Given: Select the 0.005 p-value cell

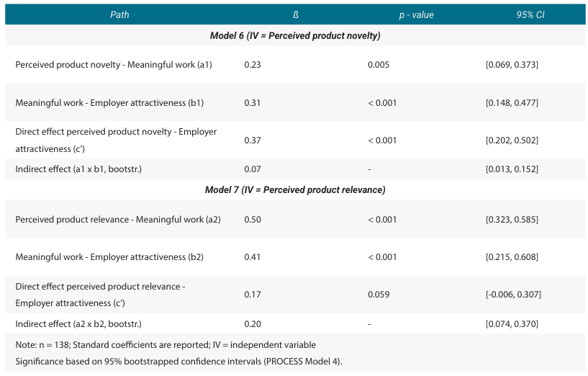Looking at the screenshot, I should (379, 65).
